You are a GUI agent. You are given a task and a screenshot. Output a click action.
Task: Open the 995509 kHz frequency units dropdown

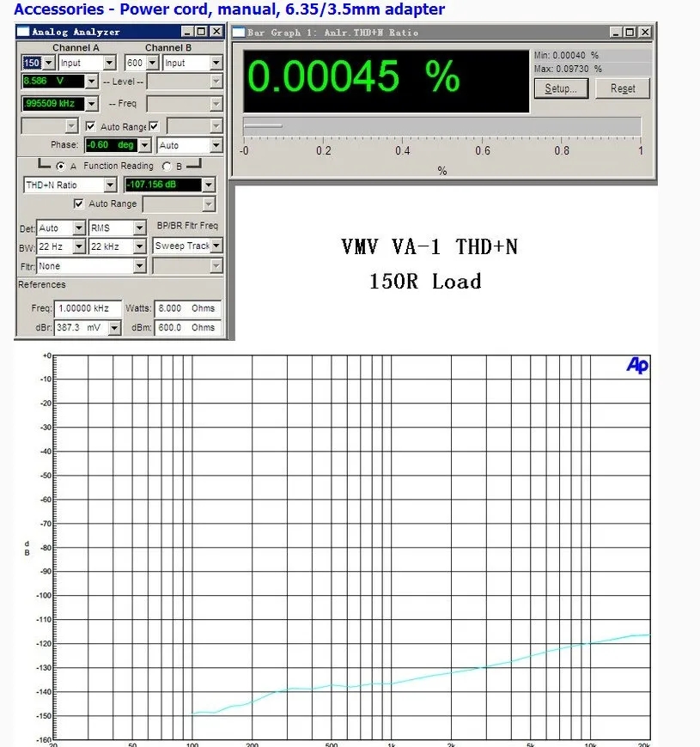point(92,103)
